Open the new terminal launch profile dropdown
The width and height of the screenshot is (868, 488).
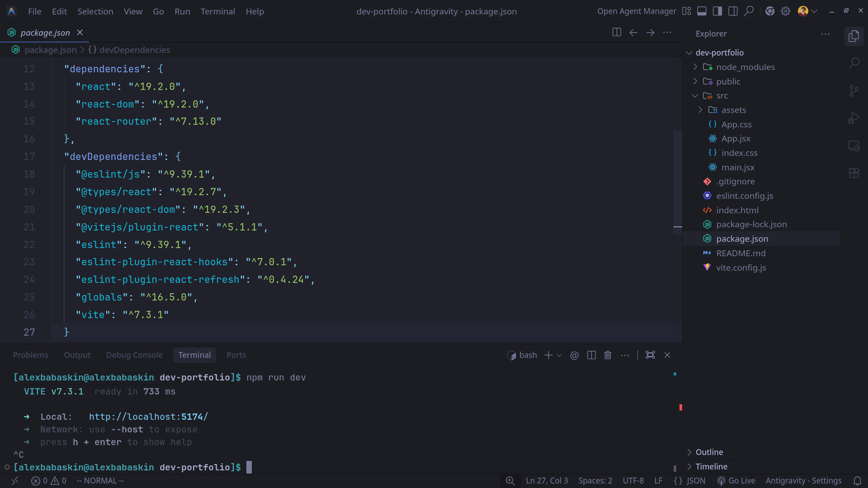click(x=560, y=356)
